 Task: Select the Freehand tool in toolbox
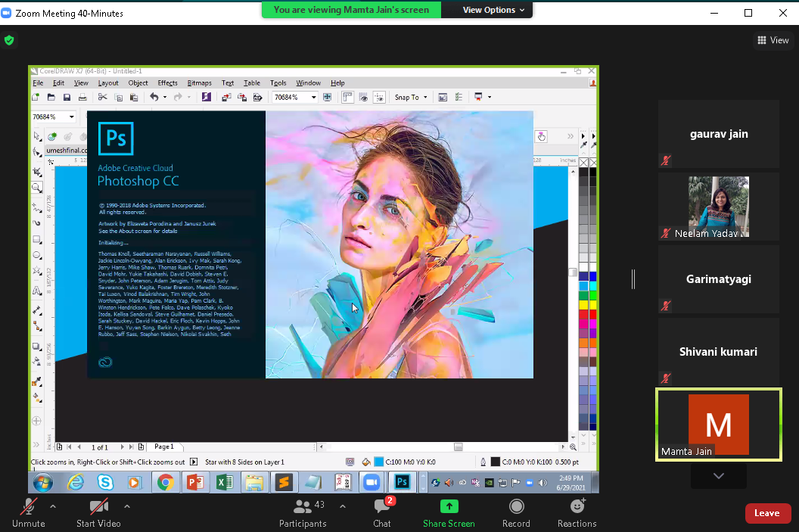(36, 208)
